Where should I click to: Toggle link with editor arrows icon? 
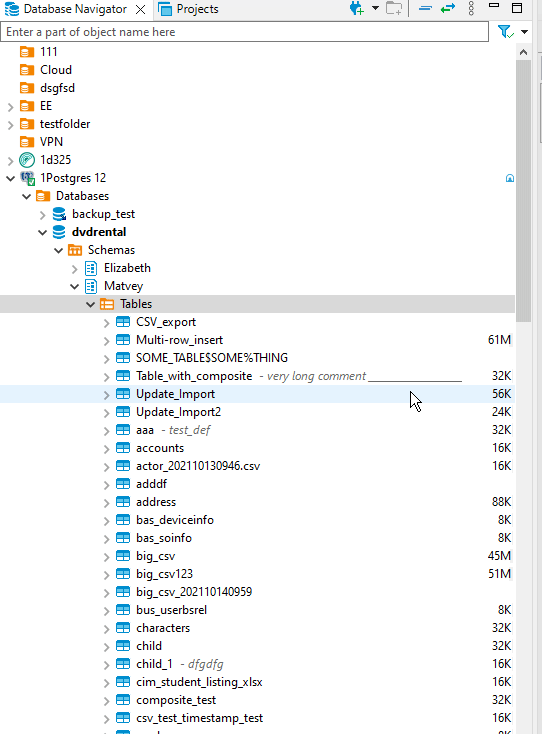coord(448,8)
